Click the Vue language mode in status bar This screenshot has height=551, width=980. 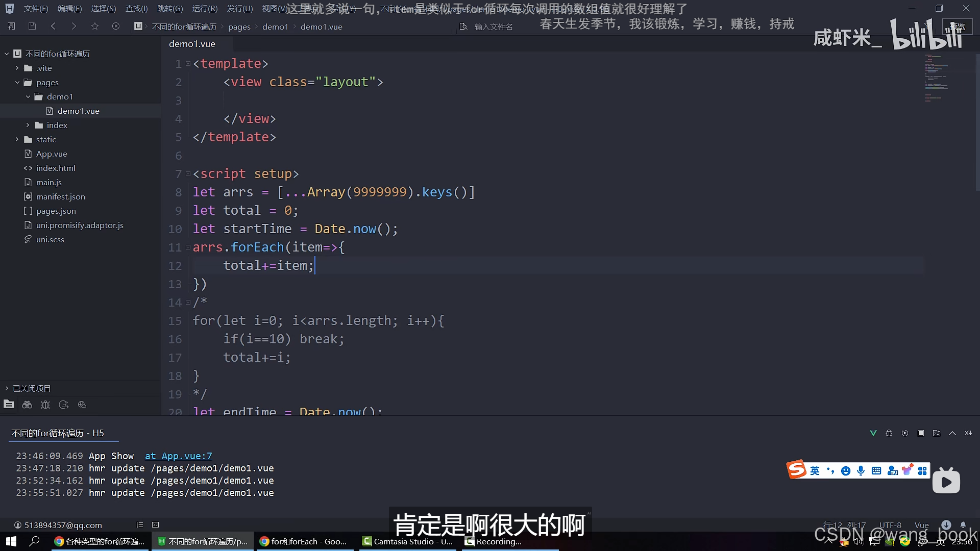point(921,525)
